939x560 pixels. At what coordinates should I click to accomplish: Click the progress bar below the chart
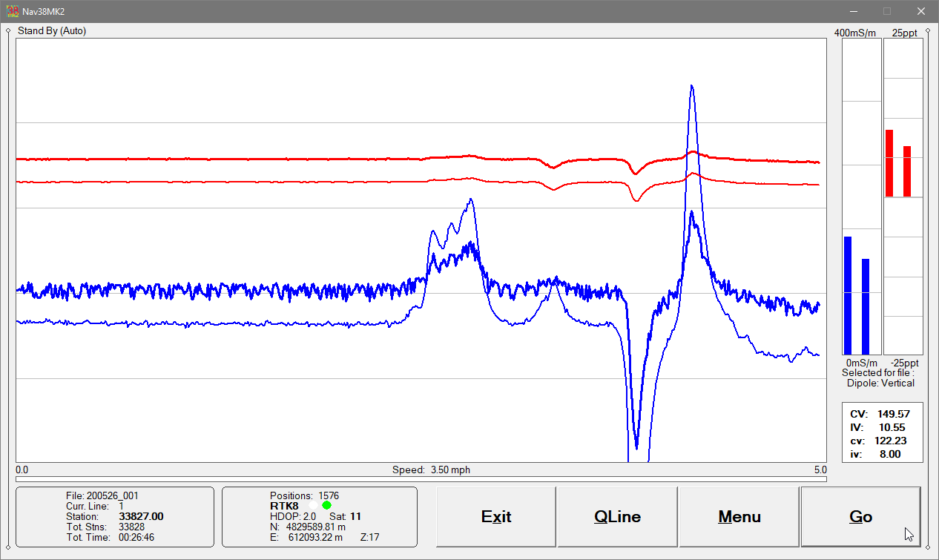pyautogui.click(x=421, y=479)
